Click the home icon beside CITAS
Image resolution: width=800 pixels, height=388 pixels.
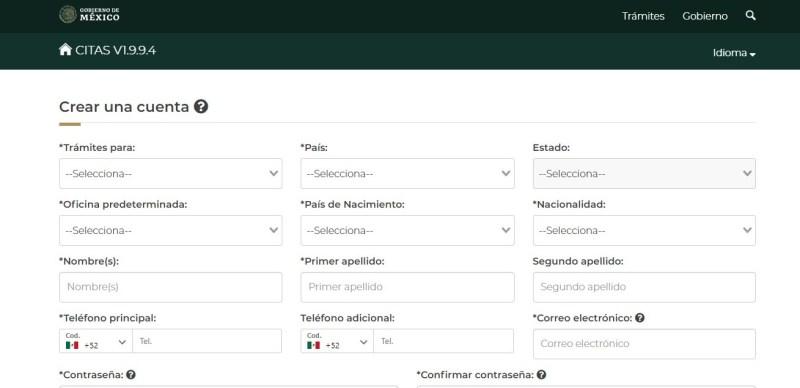click(x=65, y=50)
